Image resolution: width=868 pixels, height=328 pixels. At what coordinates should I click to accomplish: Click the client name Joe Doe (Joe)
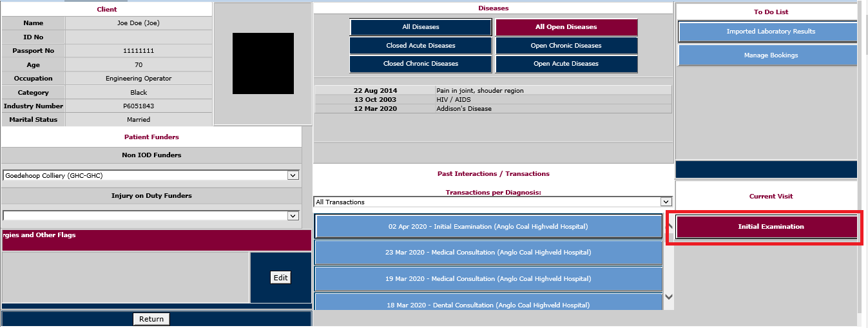click(139, 23)
